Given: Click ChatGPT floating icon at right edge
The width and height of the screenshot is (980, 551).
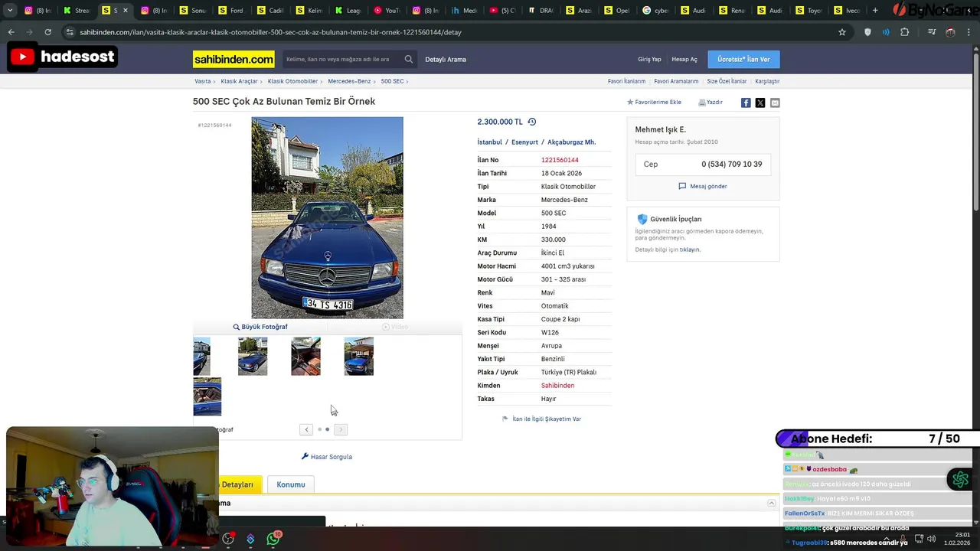Looking at the screenshot, I should (x=960, y=480).
